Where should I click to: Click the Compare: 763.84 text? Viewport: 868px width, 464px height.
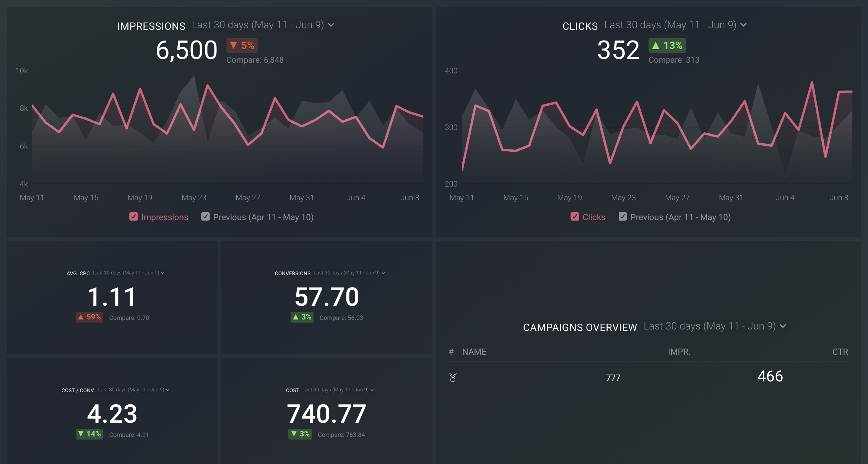pos(341,435)
